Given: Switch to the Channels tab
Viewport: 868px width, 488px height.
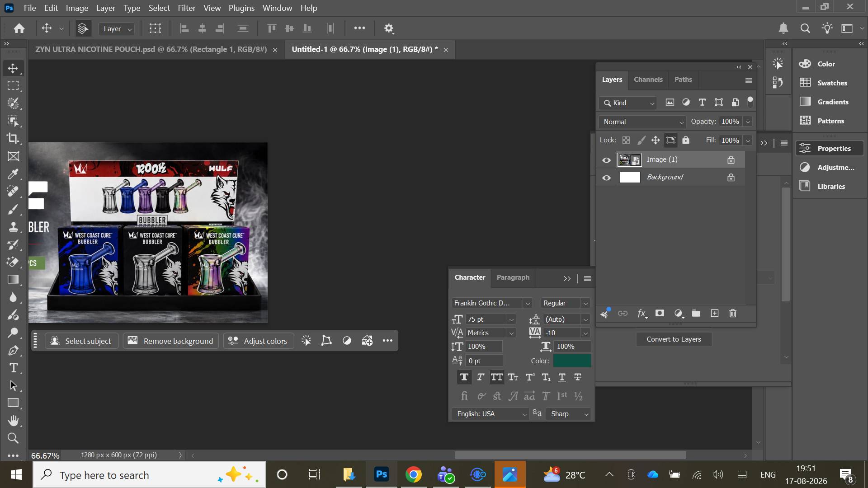Looking at the screenshot, I should [x=648, y=80].
